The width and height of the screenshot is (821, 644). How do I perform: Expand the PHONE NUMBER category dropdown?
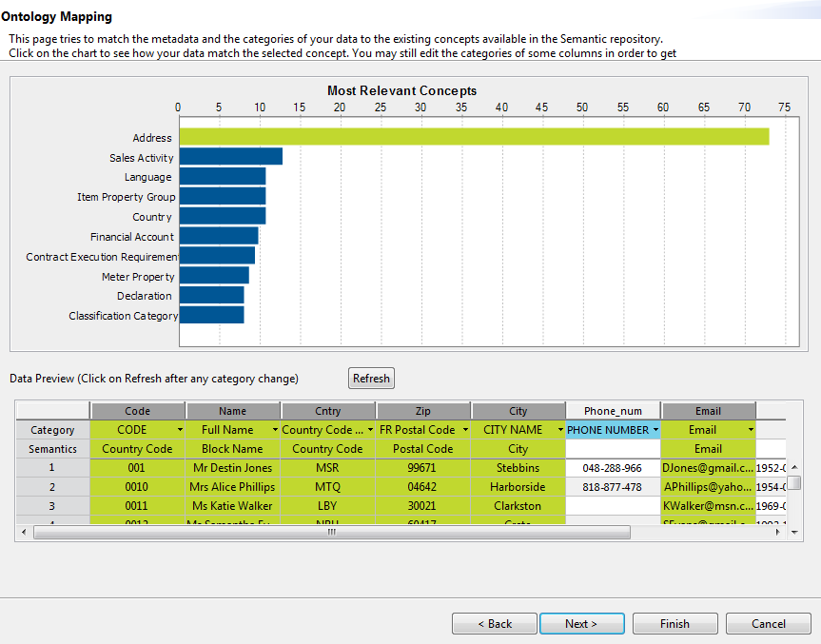(655, 430)
